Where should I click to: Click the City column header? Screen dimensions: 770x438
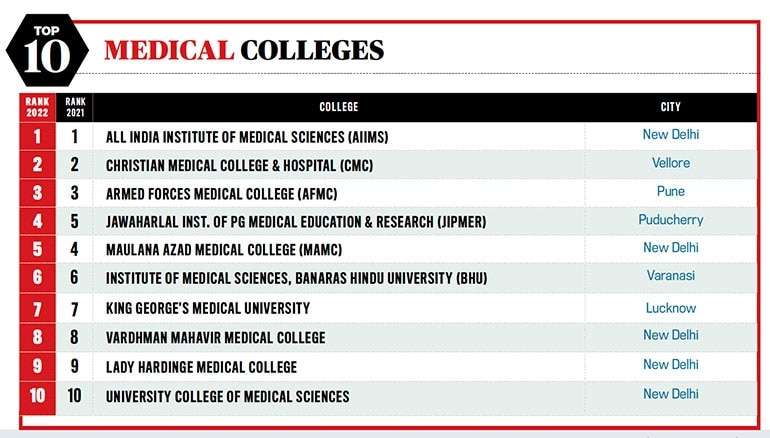pos(670,107)
